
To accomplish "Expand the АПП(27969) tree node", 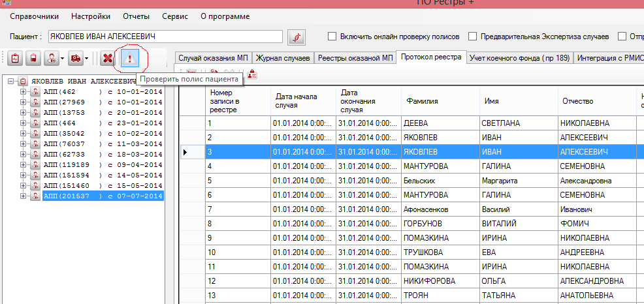I will [x=24, y=102].
